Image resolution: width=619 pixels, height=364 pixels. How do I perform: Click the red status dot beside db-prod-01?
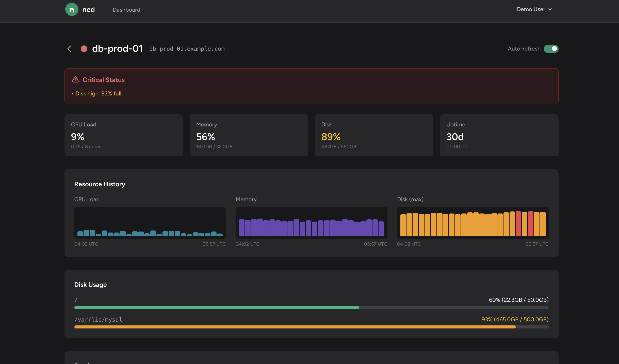pyautogui.click(x=84, y=49)
